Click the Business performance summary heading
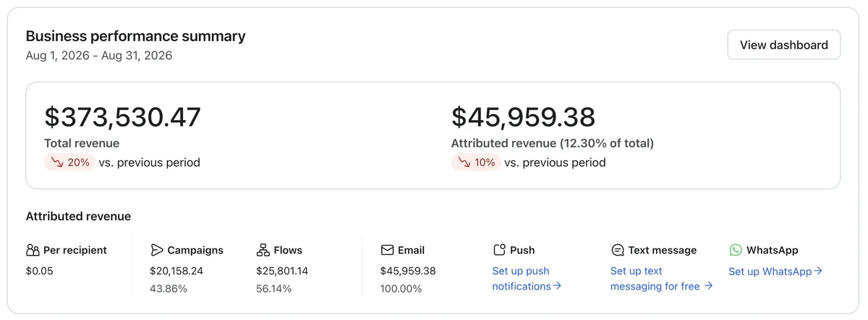Screen dimensions: 868x320 [x=136, y=36]
